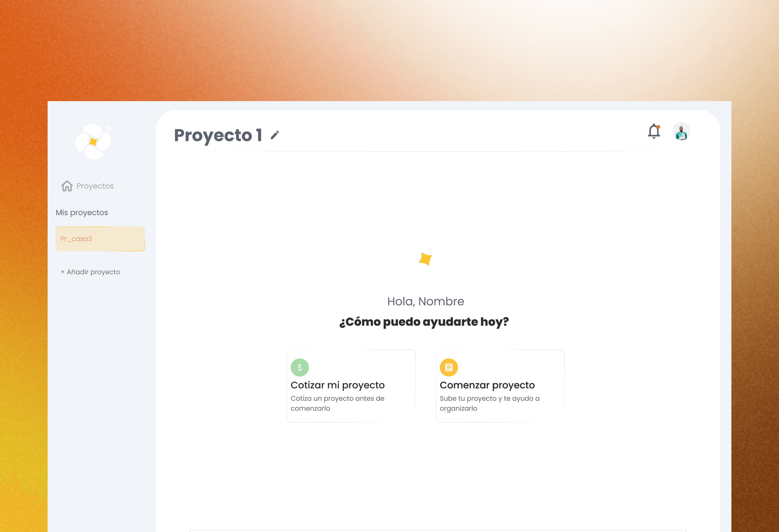Image resolution: width=779 pixels, height=532 pixels.
Task: Click the green dollar sign icon
Action: [300, 368]
